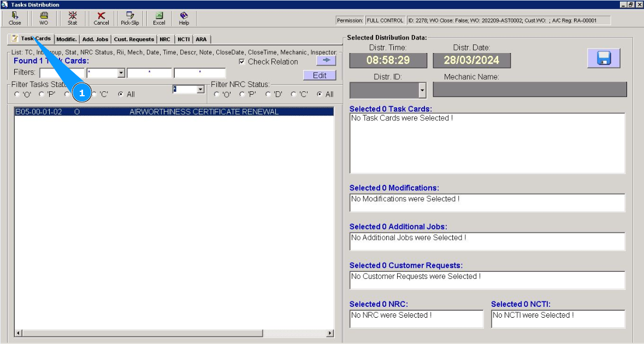Select the 'O' Filter Tasks Status radio
Screen dimensions: 644x344
click(x=17, y=94)
